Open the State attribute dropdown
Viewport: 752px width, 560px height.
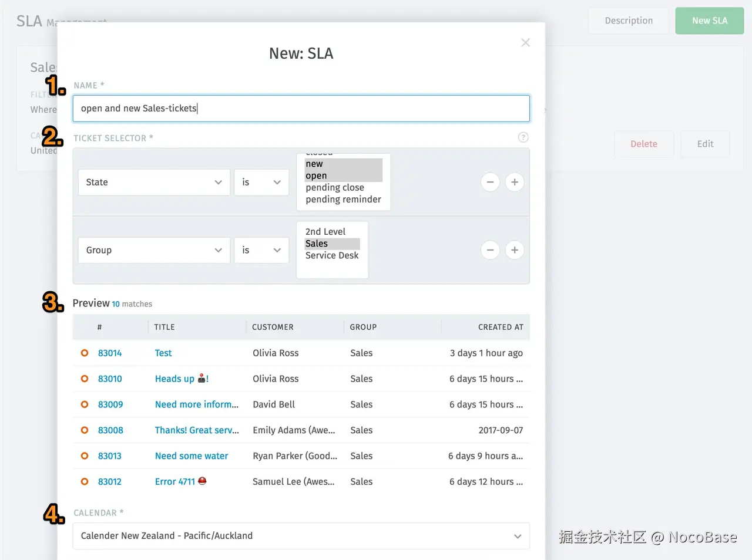[154, 183]
